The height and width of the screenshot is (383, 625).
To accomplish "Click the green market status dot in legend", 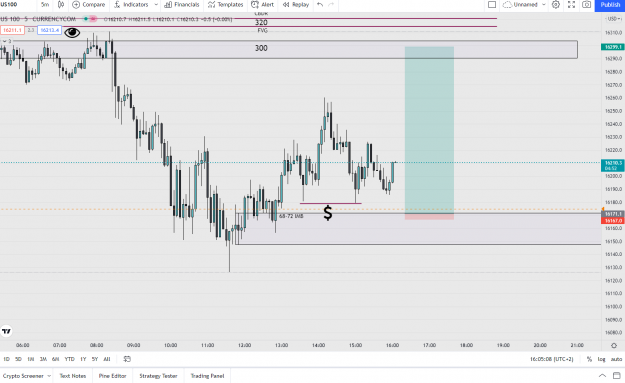I will 86,19.
